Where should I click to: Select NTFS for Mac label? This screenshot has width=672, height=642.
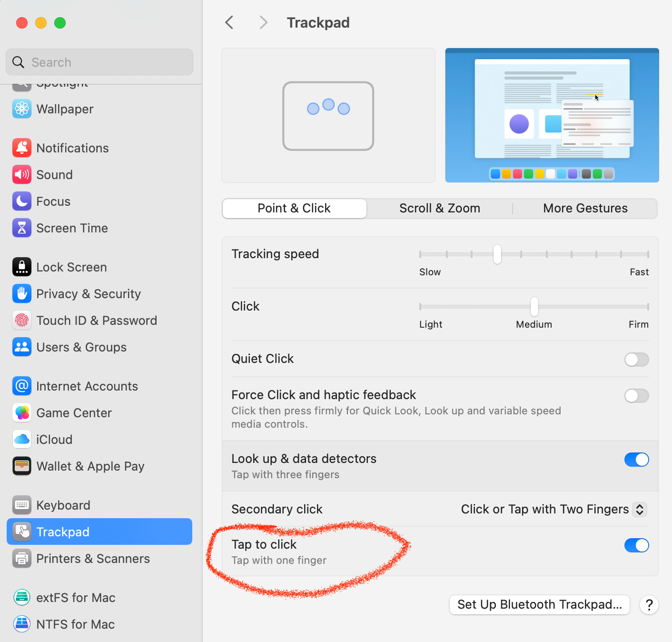(x=76, y=624)
